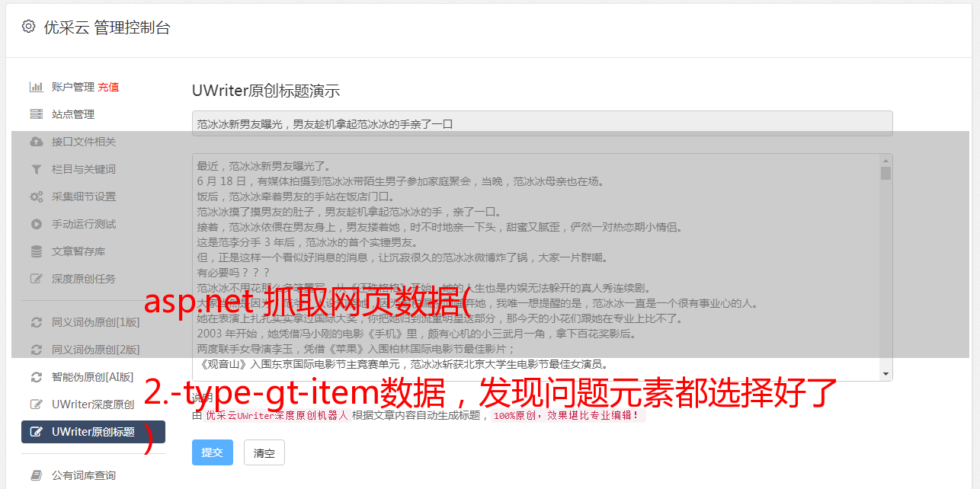Click the cloud upload icon for 接口文件相关
Screen dimensions: 980x489
click(x=36, y=142)
